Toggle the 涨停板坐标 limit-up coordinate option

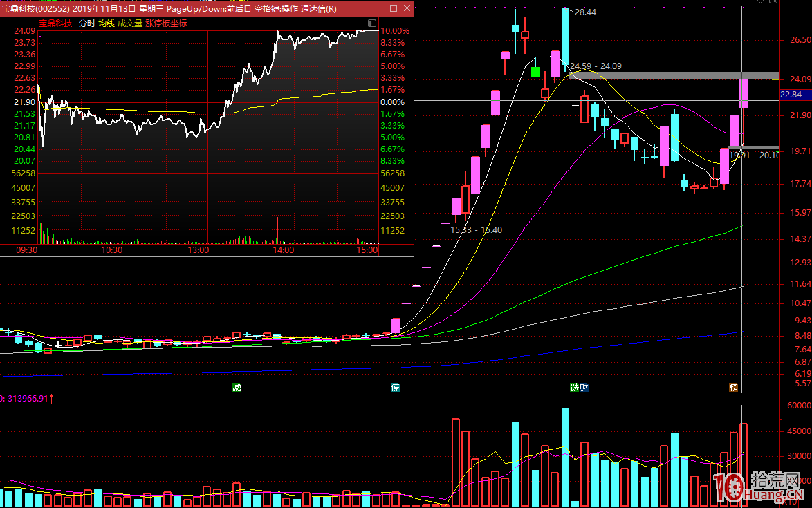(x=166, y=23)
